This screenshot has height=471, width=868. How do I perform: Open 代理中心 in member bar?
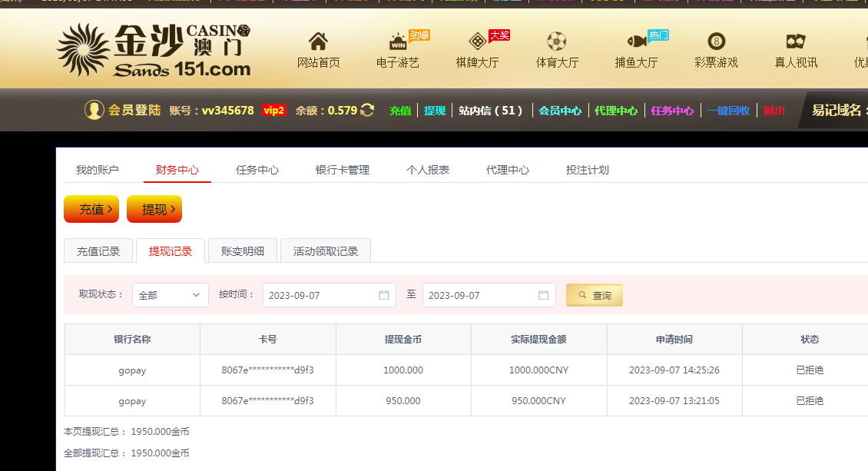coord(616,111)
